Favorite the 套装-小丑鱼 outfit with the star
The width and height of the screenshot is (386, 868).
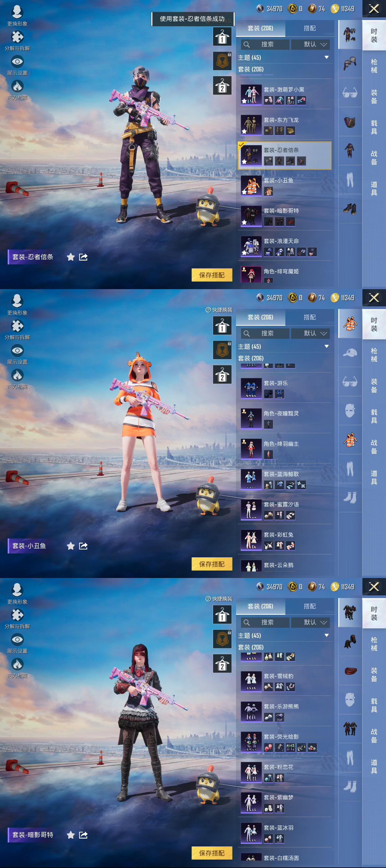pos(71,546)
